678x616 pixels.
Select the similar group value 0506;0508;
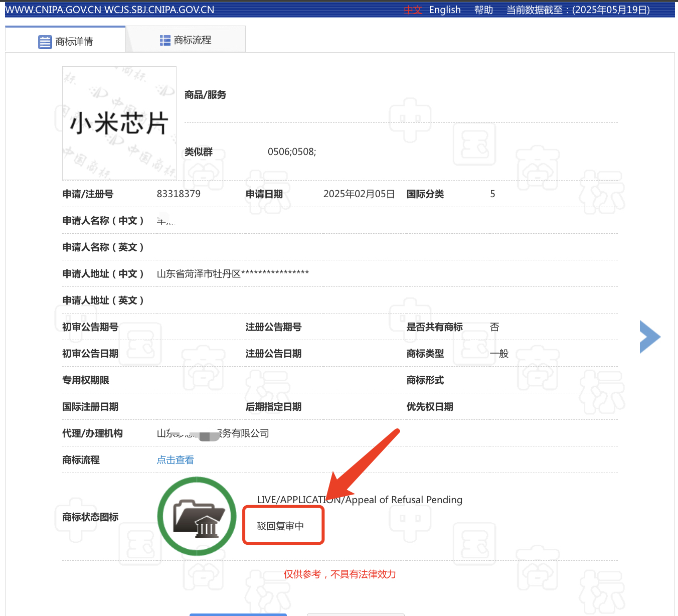pos(292,152)
